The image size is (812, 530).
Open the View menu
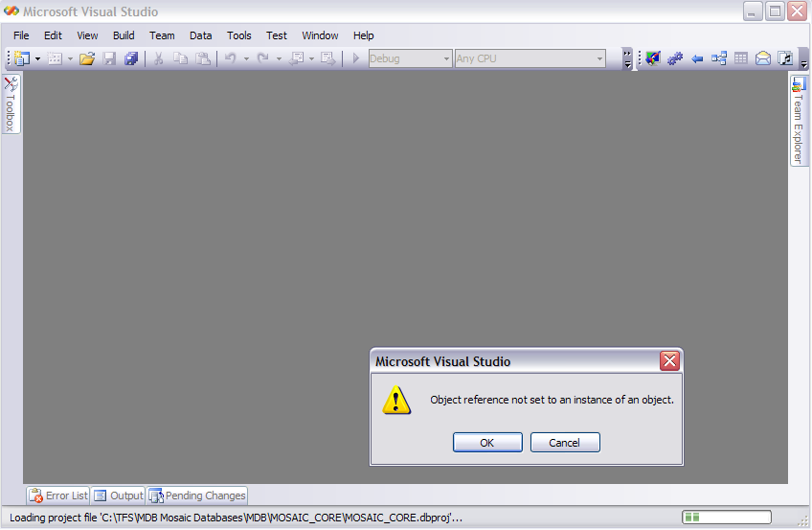(87, 35)
